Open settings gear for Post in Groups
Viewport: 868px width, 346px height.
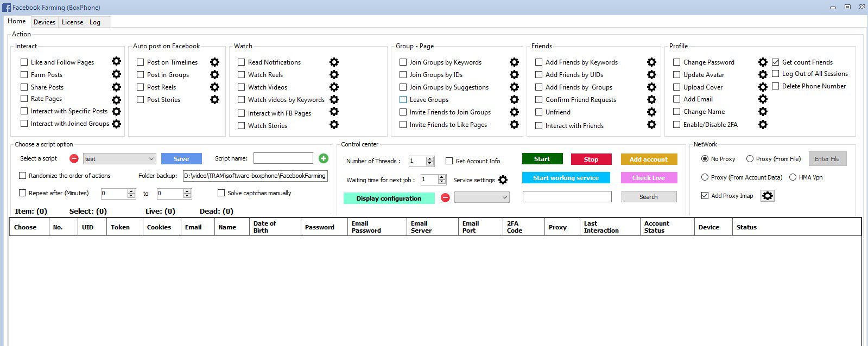[x=214, y=75]
